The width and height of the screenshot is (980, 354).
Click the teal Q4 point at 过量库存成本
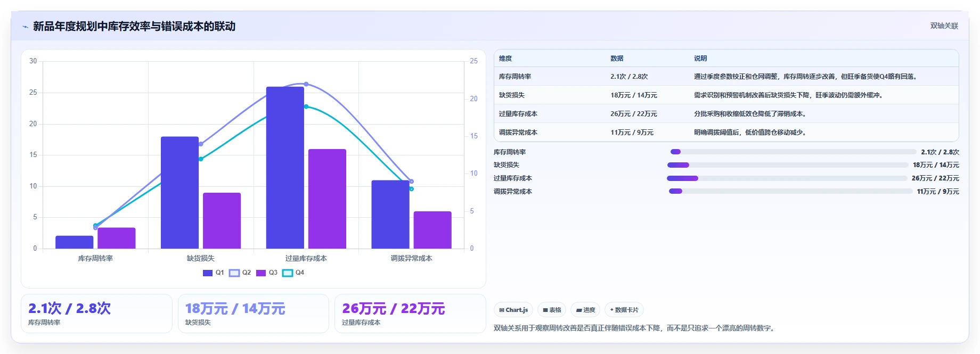coord(306,106)
